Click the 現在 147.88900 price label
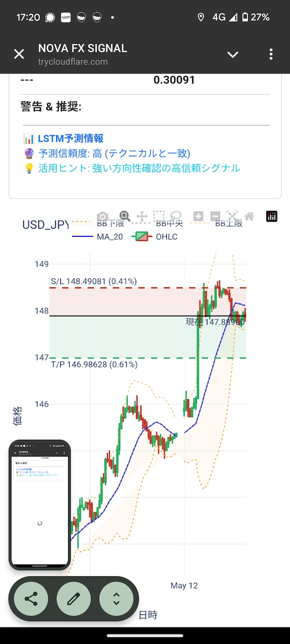Screen dimensions: 290x644 pos(215,322)
